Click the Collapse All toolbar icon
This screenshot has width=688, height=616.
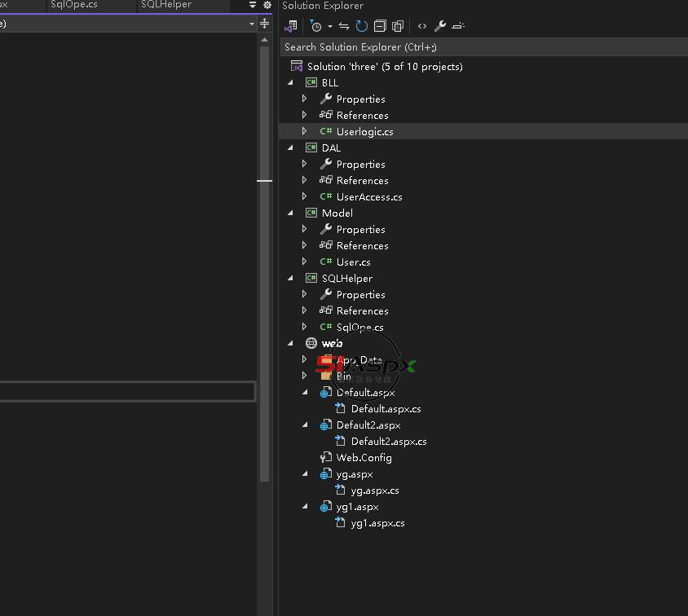[380, 26]
